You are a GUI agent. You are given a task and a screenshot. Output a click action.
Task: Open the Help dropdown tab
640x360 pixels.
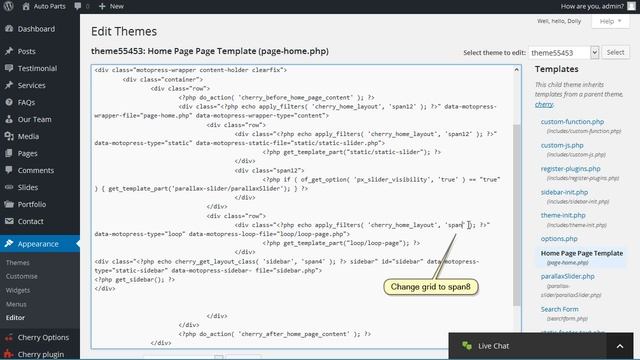coord(610,21)
